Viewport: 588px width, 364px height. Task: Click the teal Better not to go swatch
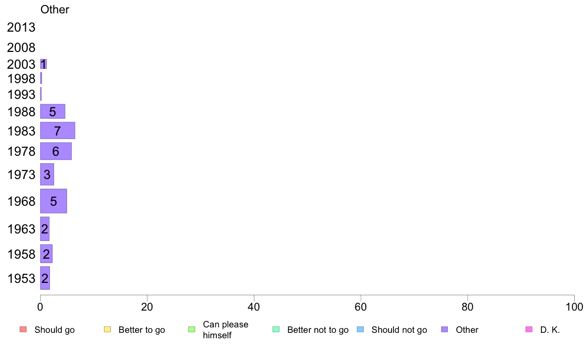click(x=276, y=329)
